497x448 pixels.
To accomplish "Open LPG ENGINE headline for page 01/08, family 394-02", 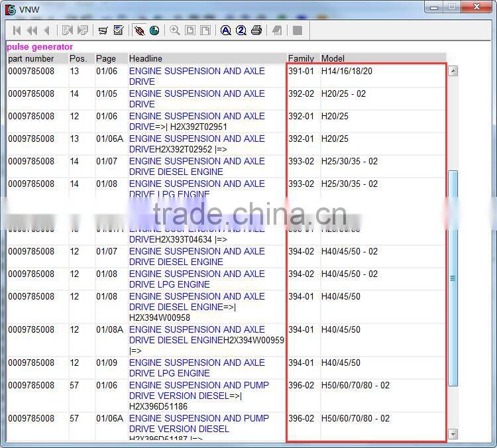I will point(197,279).
